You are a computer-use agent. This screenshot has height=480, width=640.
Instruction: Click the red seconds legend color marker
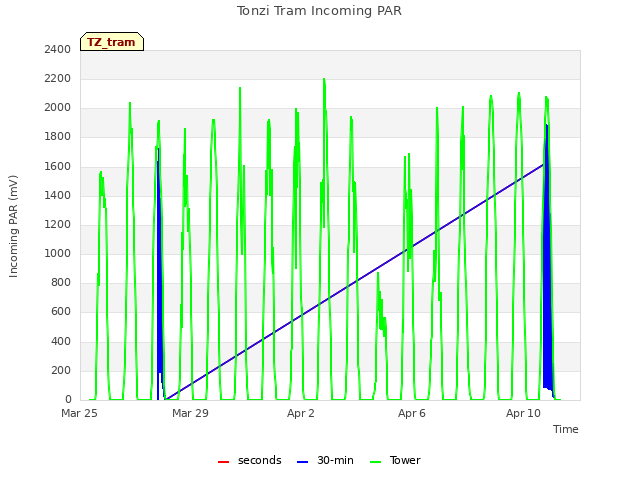[x=223, y=462]
